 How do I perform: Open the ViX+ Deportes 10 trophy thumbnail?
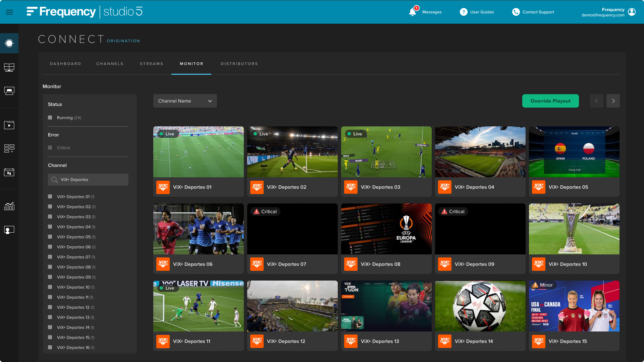point(574,229)
